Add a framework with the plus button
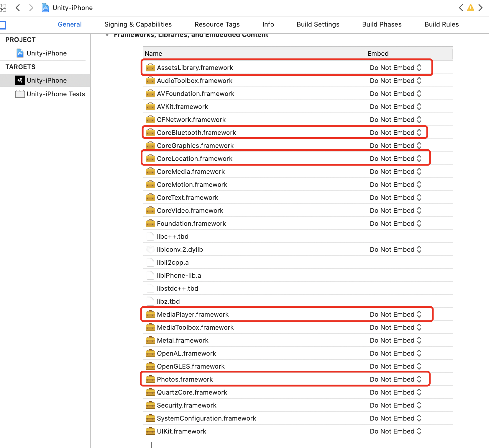489x448 pixels. pyautogui.click(x=151, y=444)
